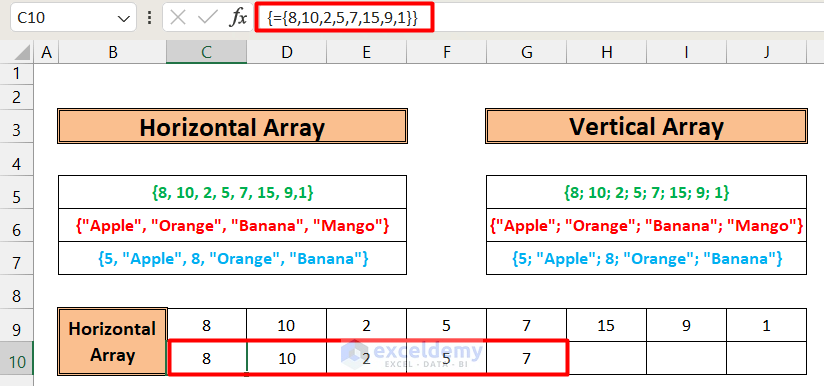Open the Name Box dropdown arrow
This screenshot has width=824, height=386.
(x=124, y=19)
